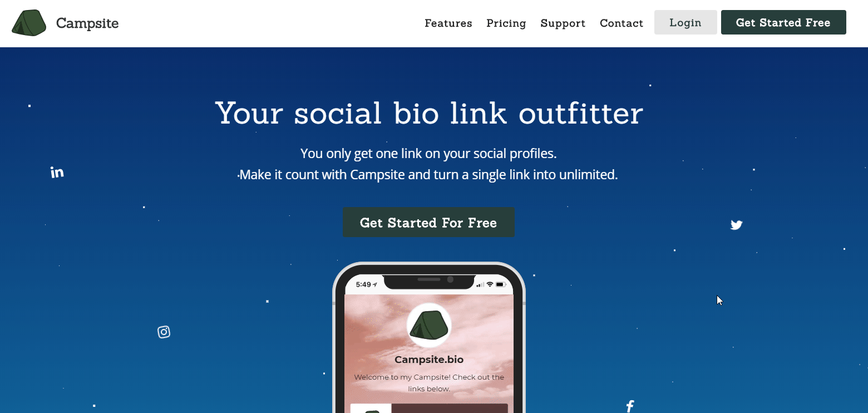Go to the Support nav link
This screenshot has height=413, width=868.
click(563, 23)
